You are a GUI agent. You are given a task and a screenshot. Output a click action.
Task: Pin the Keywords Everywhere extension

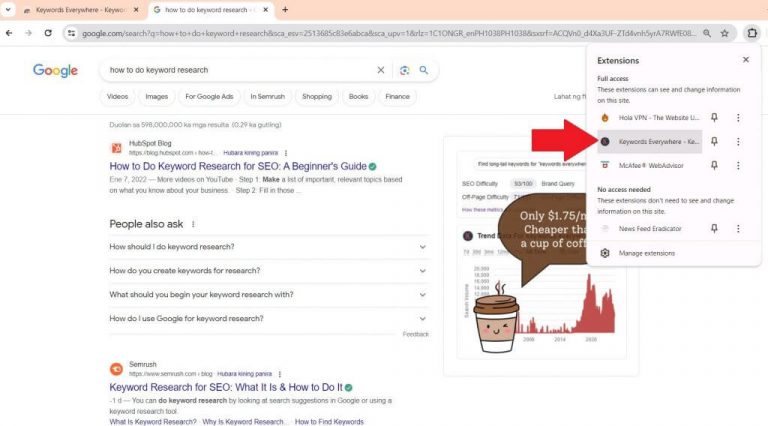pos(714,142)
